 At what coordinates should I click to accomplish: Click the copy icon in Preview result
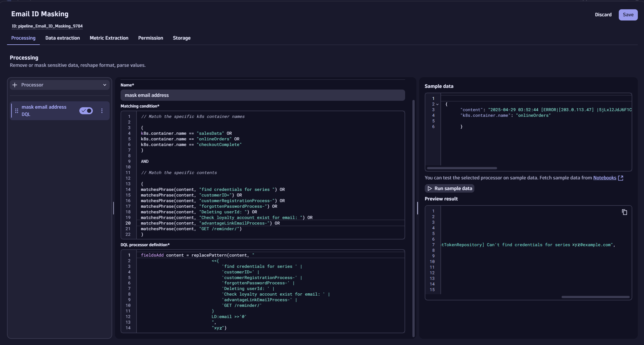click(x=624, y=212)
